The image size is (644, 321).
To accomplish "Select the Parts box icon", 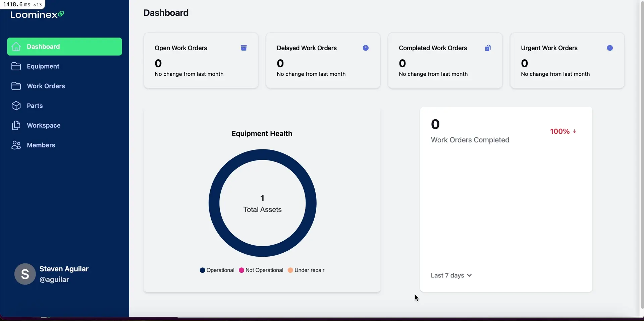I will click(16, 106).
